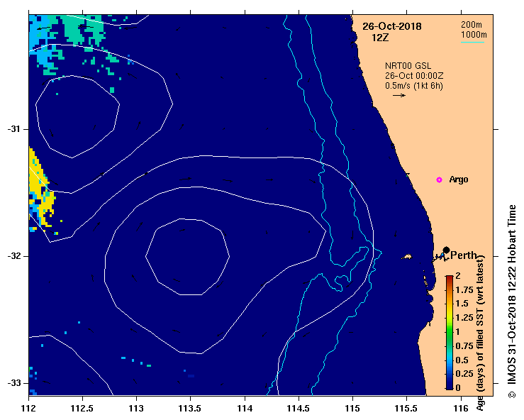524x420 pixels.
Task: Click the 'Perth' city label
Action: click(x=464, y=255)
